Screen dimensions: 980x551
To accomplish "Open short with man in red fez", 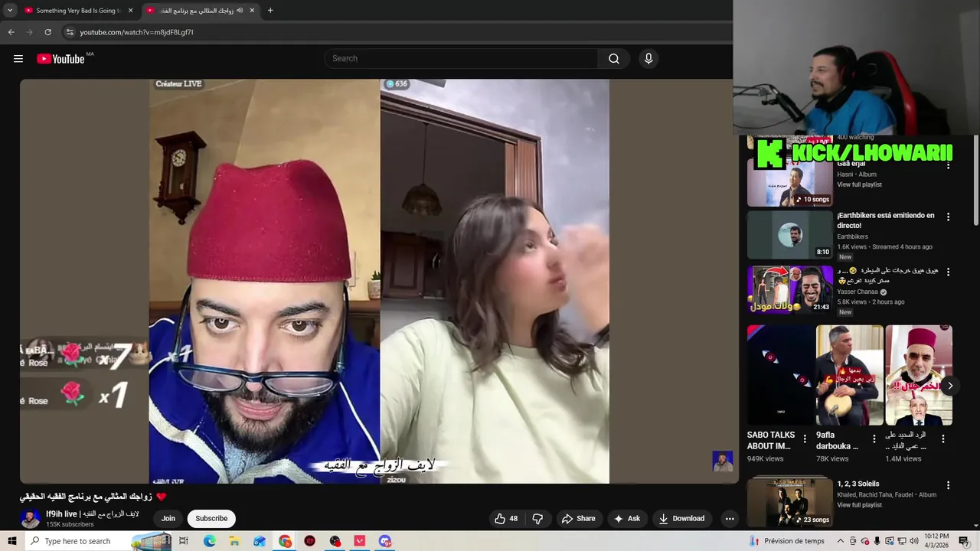I will click(x=919, y=375).
